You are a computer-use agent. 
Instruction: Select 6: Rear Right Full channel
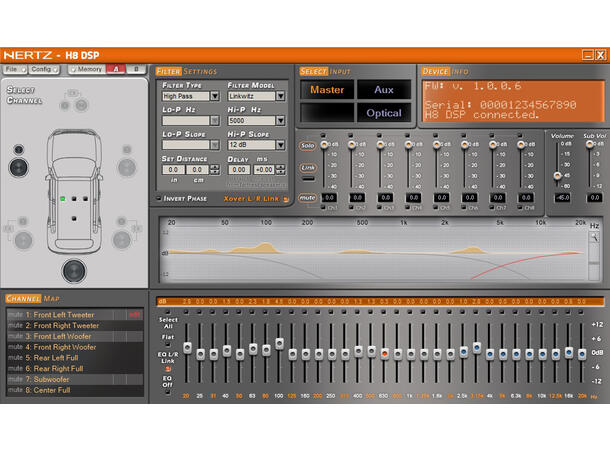pos(54,368)
